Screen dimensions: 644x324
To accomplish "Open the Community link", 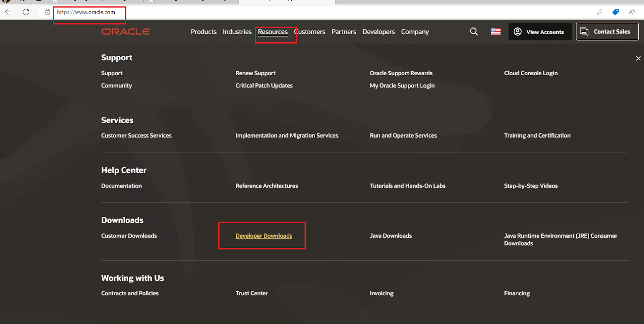I will point(117,86).
